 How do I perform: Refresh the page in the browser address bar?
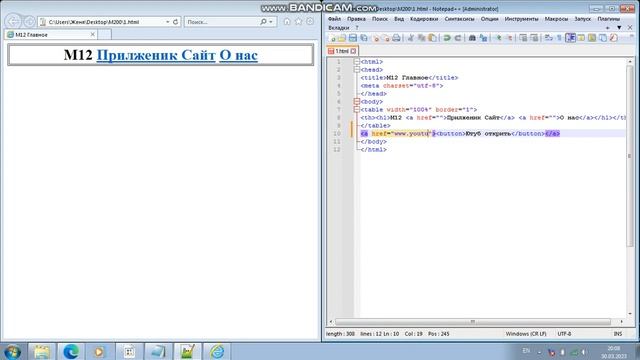[176, 22]
